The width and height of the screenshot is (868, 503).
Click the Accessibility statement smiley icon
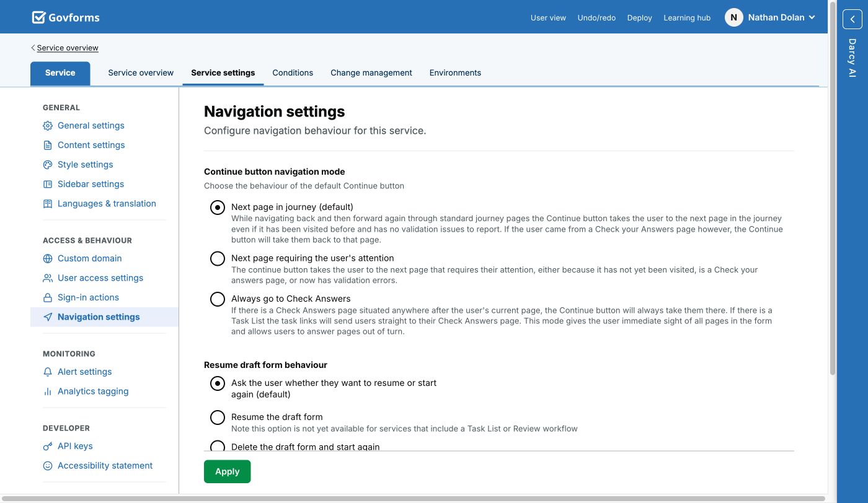48,466
